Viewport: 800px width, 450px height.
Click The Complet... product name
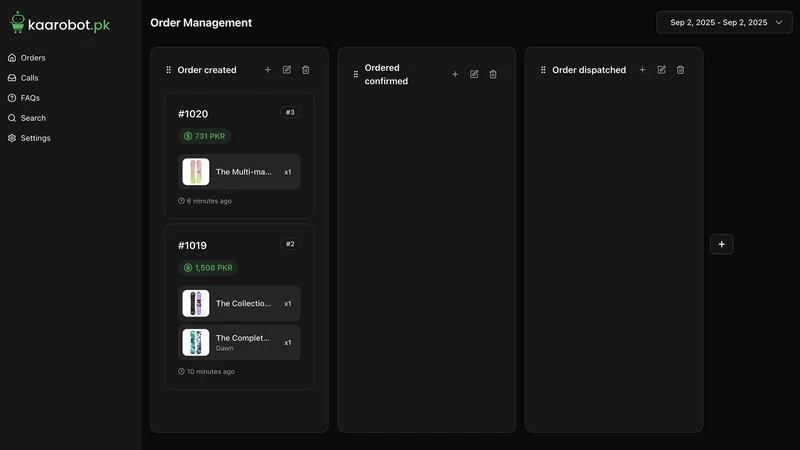(x=242, y=338)
